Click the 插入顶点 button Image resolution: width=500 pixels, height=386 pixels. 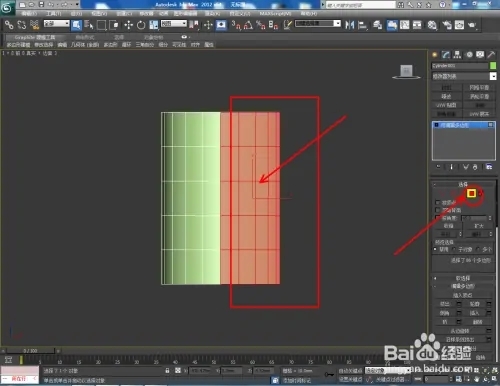(x=462, y=295)
